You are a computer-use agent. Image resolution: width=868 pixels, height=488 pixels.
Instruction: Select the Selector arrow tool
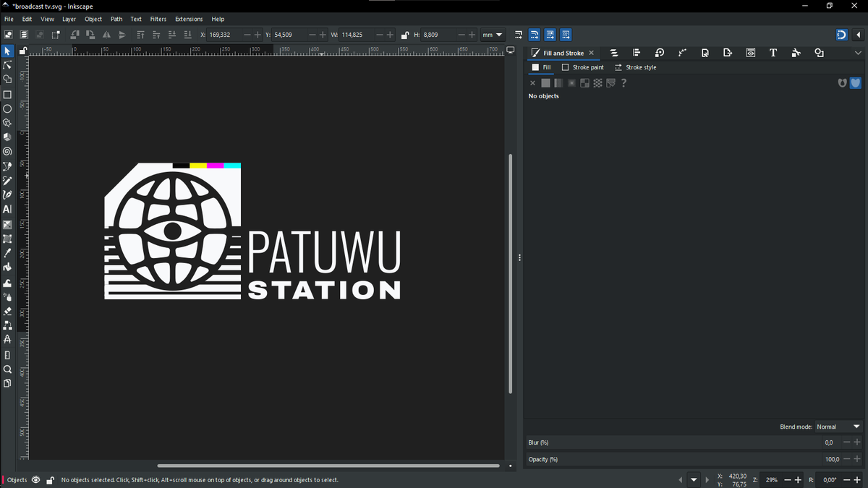[x=7, y=51]
